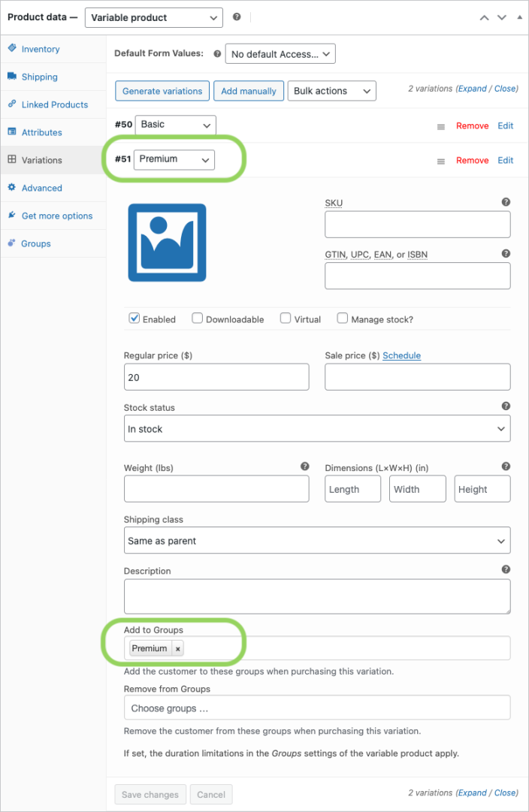Click the Shipping truck icon
Viewport: 529px width, 812px height.
coord(12,76)
